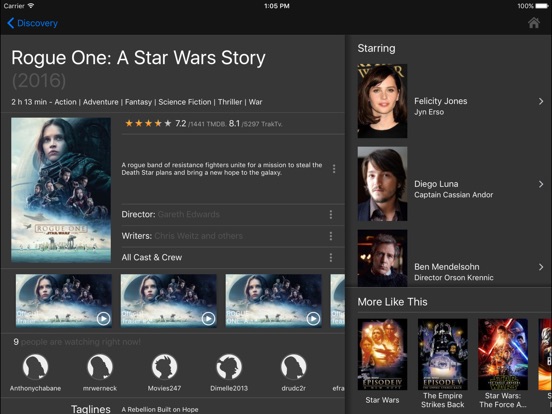Open the Director row more options

pos(331,214)
